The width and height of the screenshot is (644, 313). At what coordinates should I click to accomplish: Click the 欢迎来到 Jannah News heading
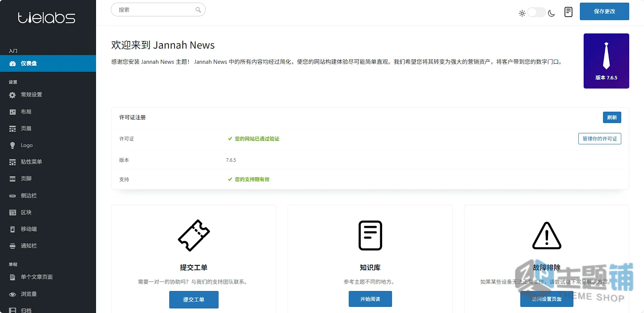click(x=163, y=45)
